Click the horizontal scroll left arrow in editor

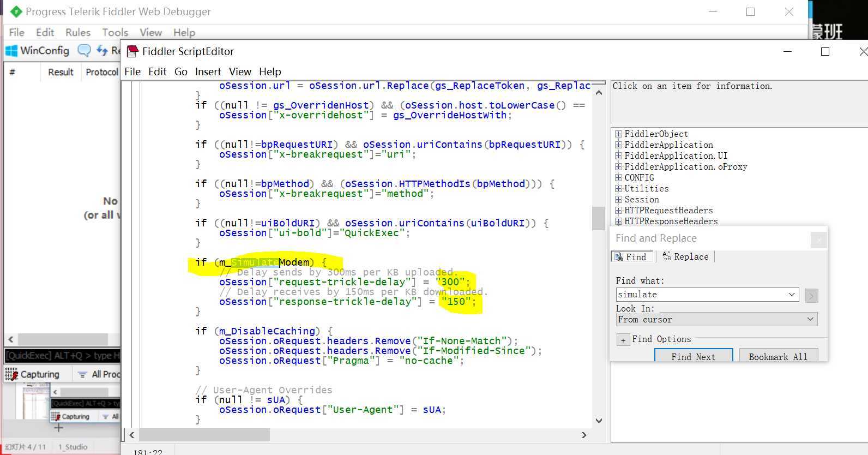click(x=131, y=435)
